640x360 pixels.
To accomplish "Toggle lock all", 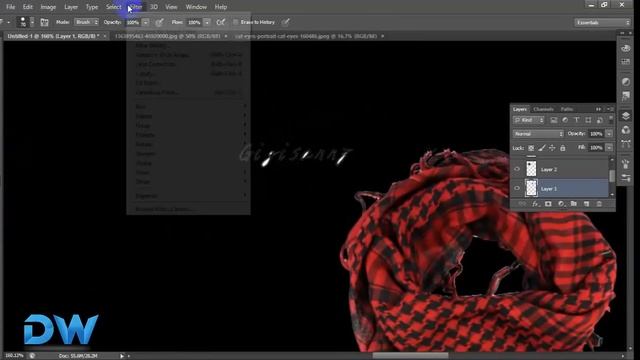I will click(562, 148).
